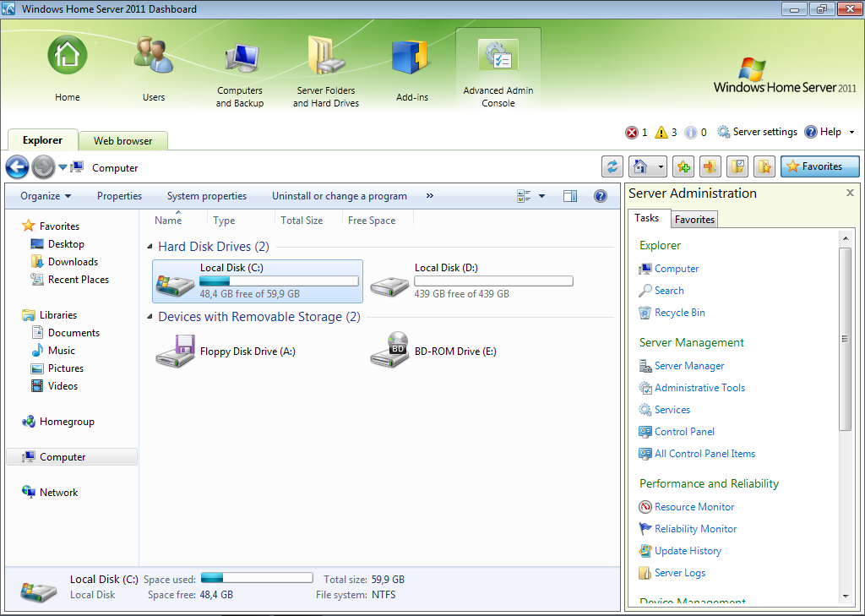Click the greyed-out Forward arrow button

click(x=43, y=166)
